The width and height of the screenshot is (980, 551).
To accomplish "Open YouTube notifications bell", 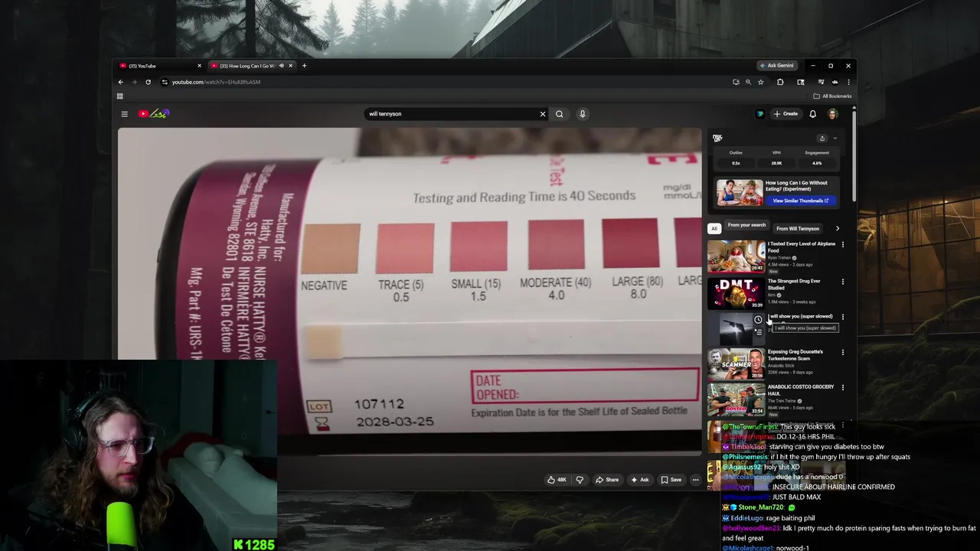I will tap(813, 114).
